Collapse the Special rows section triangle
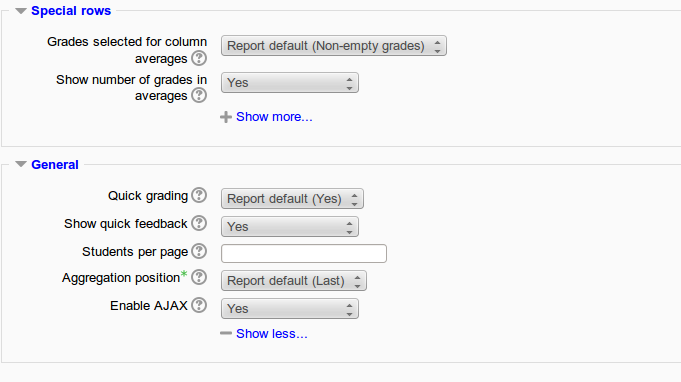 pyautogui.click(x=21, y=11)
